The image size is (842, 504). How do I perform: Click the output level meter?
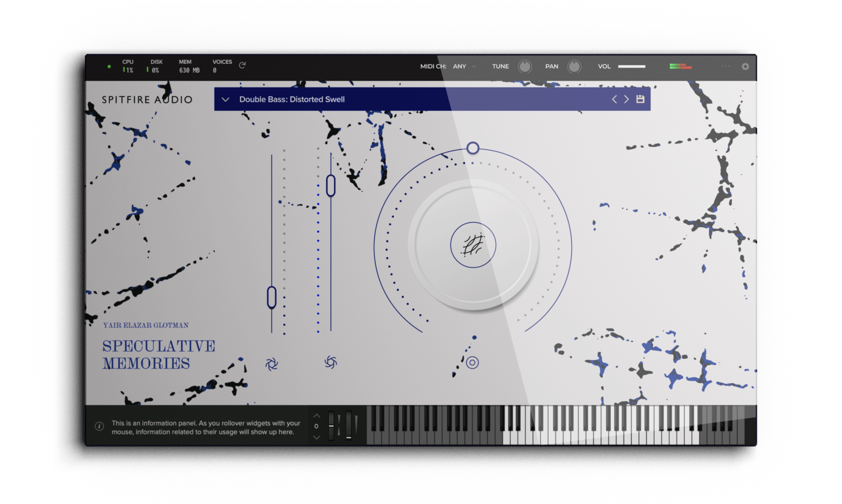click(x=680, y=66)
